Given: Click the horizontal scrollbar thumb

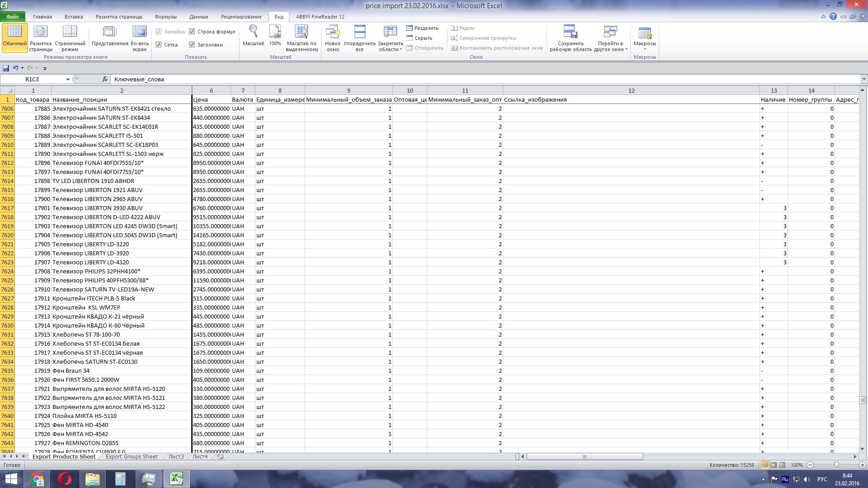Looking at the screenshot, I should [585, 457].
